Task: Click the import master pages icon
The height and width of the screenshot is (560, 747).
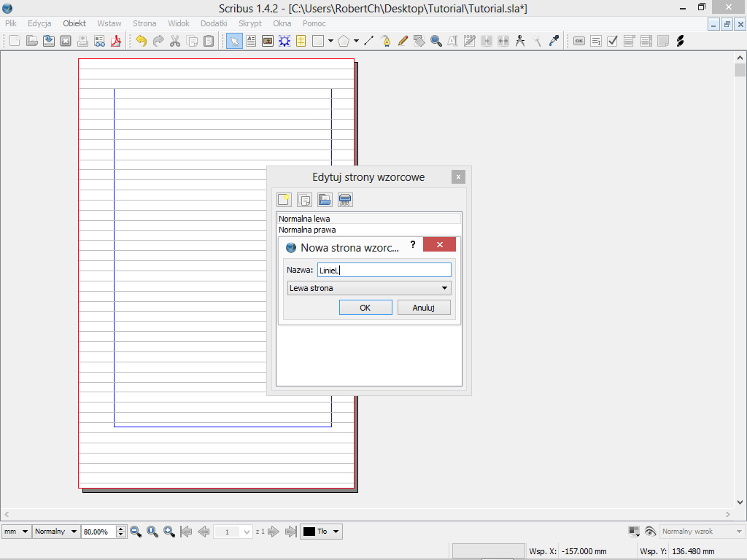Action: [325, 199]
